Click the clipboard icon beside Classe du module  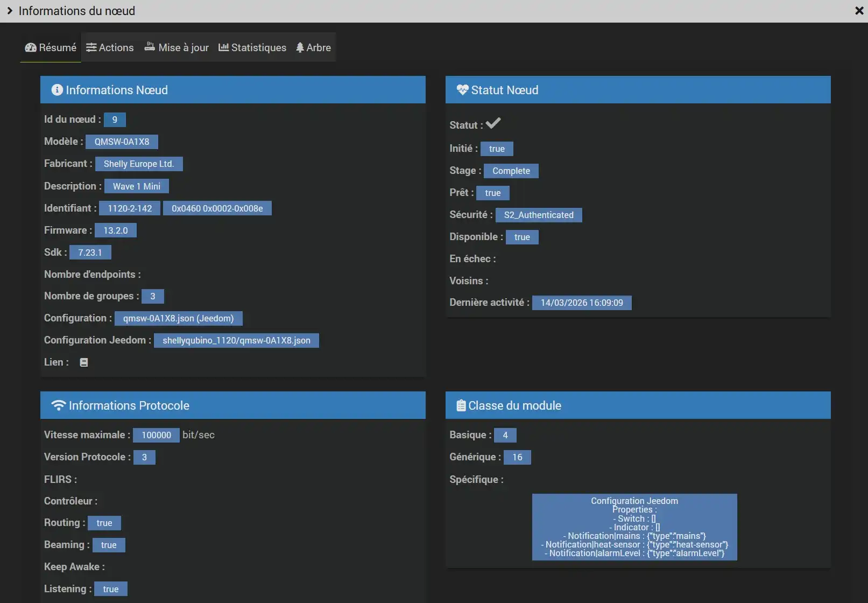coord(461,405)
